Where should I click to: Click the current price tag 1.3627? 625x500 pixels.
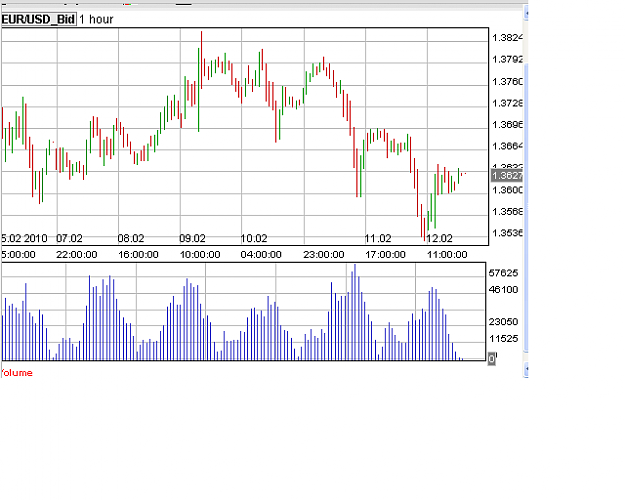tap(507, 175)
